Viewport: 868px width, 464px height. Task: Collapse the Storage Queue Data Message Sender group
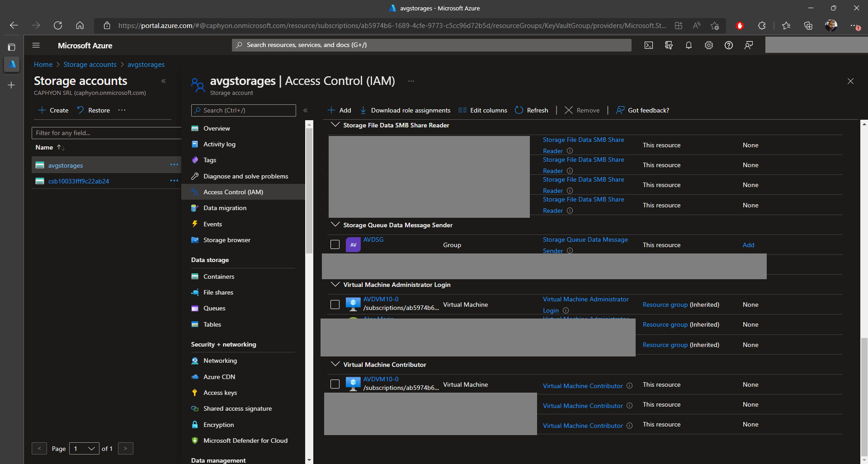tap(335, 225)
